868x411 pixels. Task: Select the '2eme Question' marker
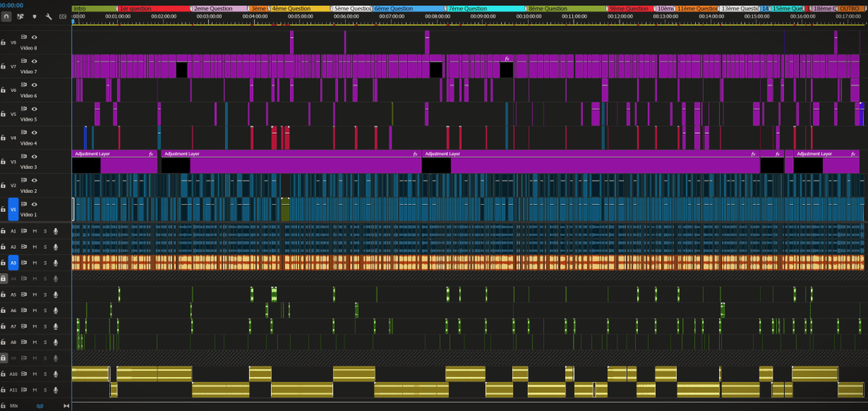click(x=219, y=8)
